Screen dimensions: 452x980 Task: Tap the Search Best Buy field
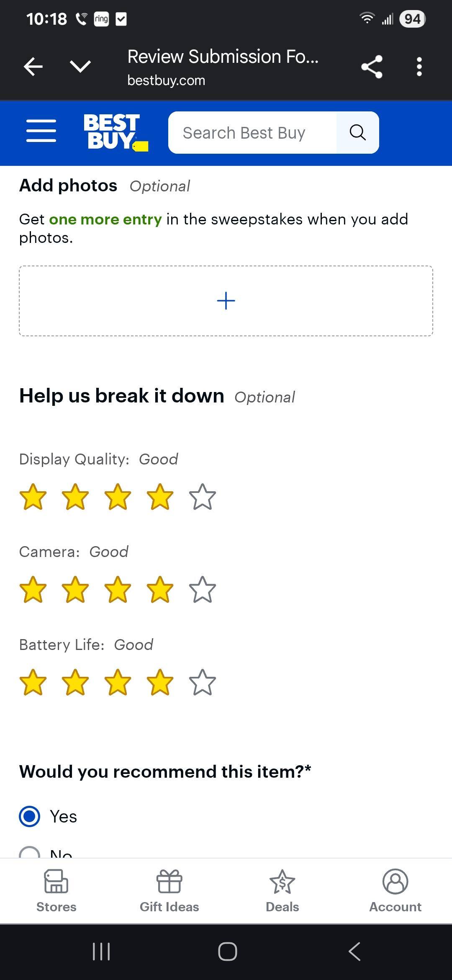pos(251,132)
